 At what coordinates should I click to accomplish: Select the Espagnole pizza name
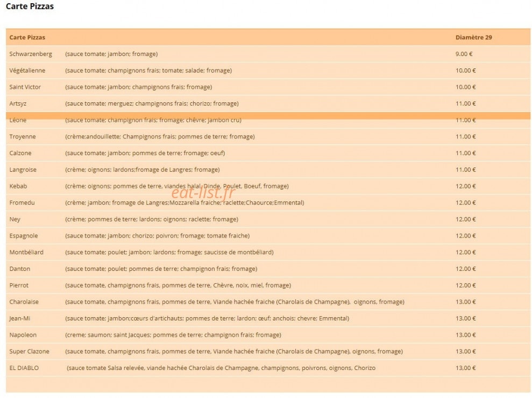pyautogui.click(x=24, y=236)
